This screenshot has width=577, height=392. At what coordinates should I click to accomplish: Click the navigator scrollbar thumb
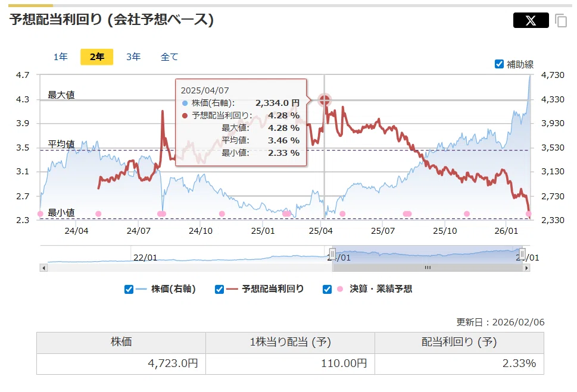point(428,268)
